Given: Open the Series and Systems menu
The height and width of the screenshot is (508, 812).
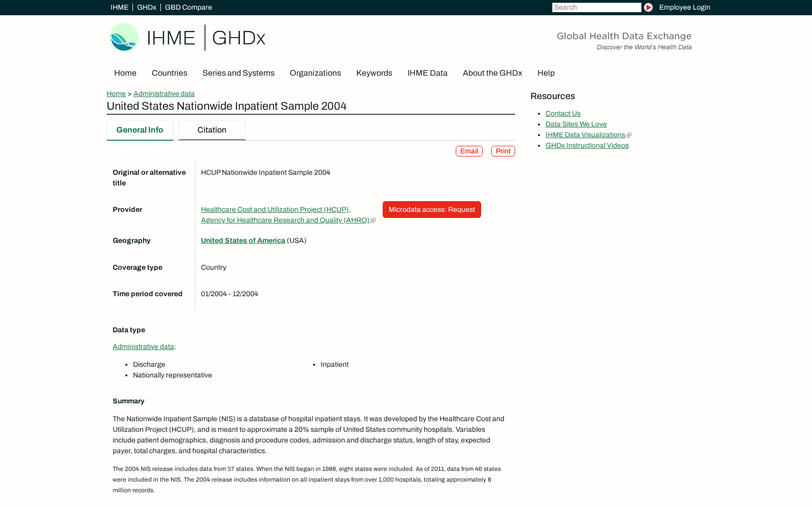Looking at the screenshot, I should [x=239, y=73].
